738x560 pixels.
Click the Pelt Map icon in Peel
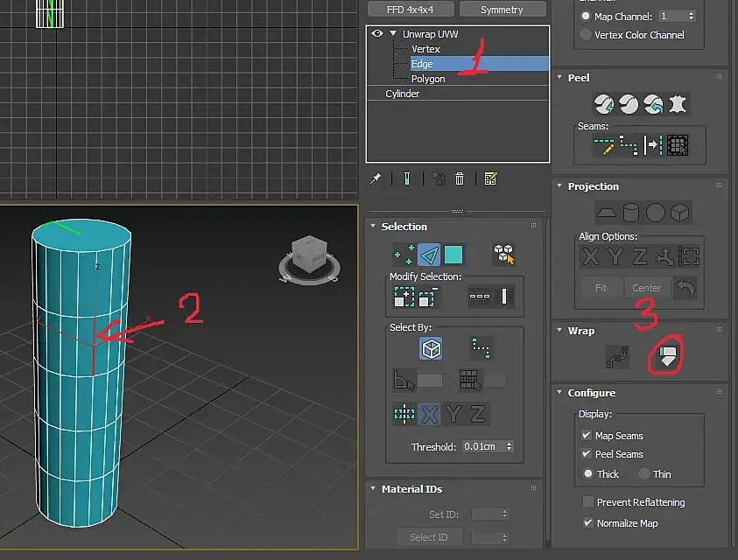coord(677,104)
